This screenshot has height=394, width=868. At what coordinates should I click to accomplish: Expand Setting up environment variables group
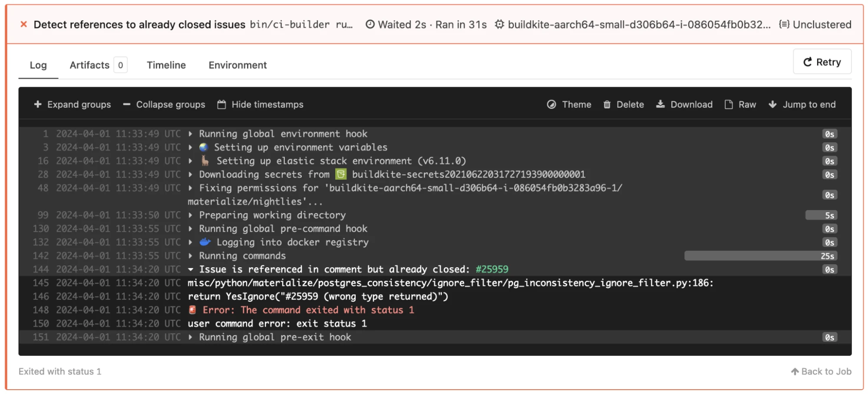(190, 147)
